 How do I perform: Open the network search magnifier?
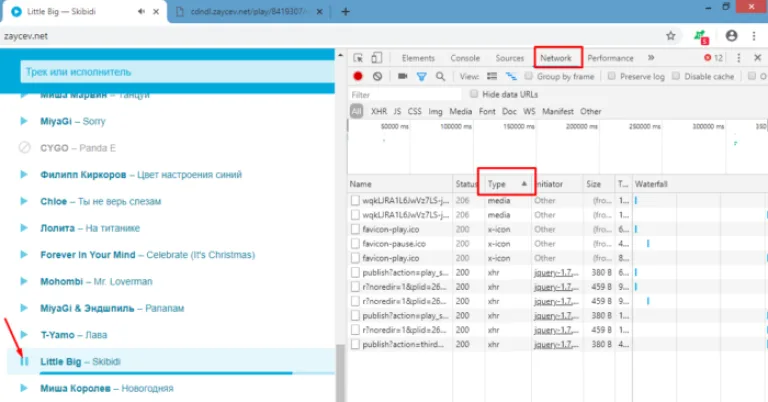440,76
